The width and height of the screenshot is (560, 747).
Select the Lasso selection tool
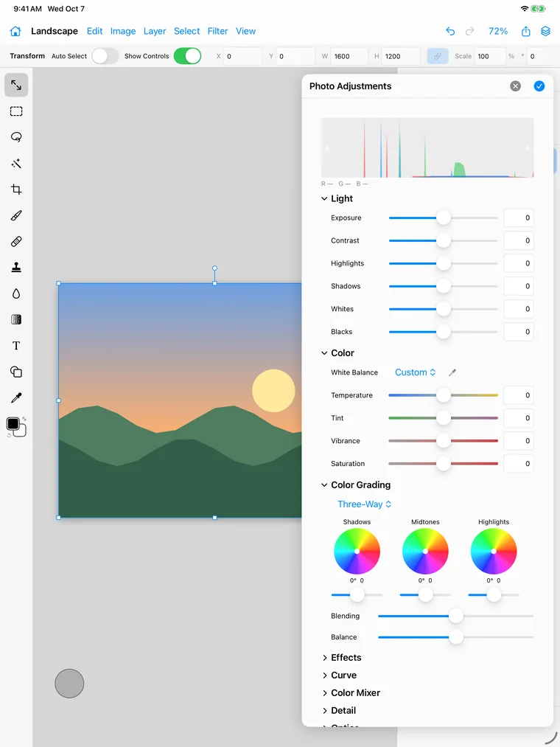(x=16, y=137)
